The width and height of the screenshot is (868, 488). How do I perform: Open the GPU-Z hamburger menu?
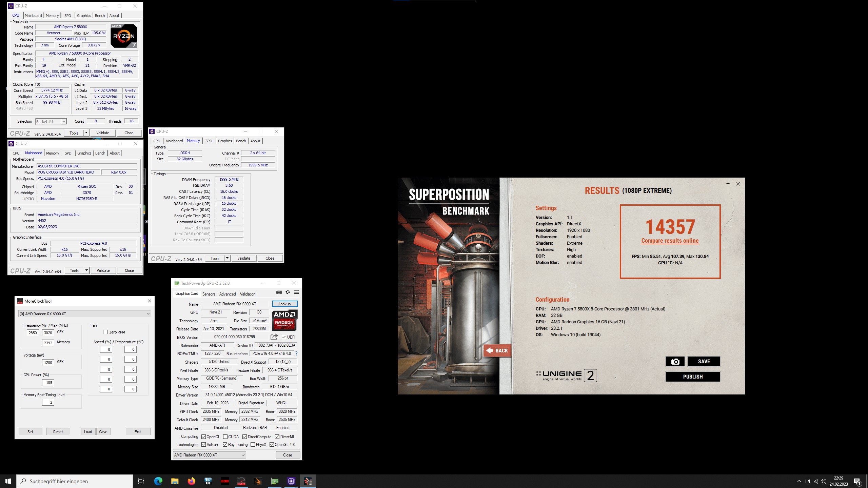coord(296,292)
